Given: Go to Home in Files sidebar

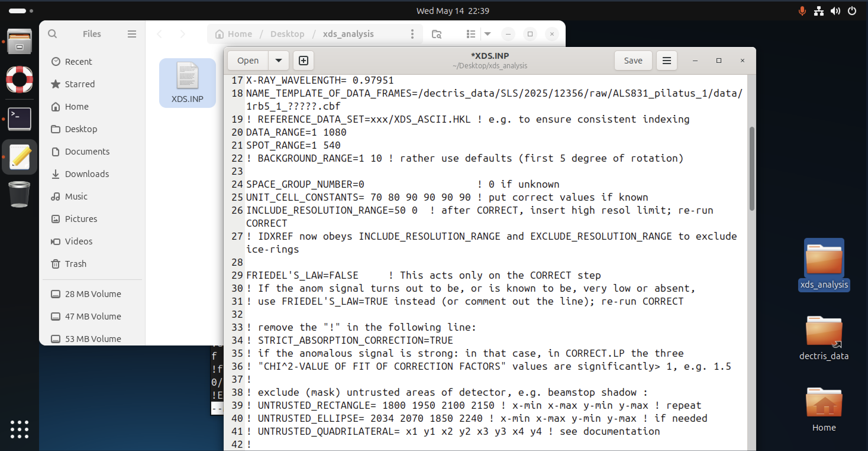Looking at the screenshot, I should tap(92, 106).
